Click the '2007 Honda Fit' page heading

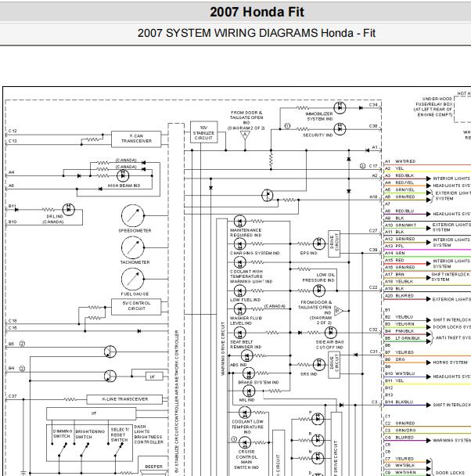point(257,13)
